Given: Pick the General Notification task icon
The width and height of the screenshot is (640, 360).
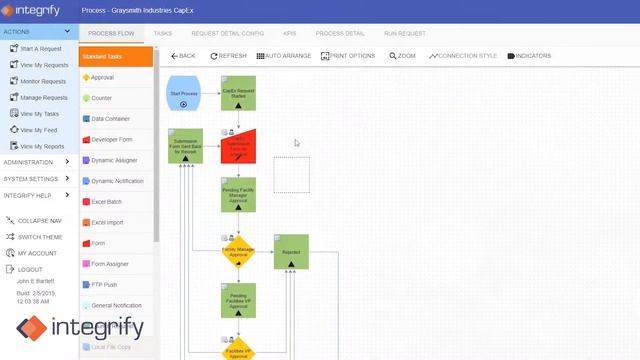Looking at the screenshot, I should click(x=86, y=305).
